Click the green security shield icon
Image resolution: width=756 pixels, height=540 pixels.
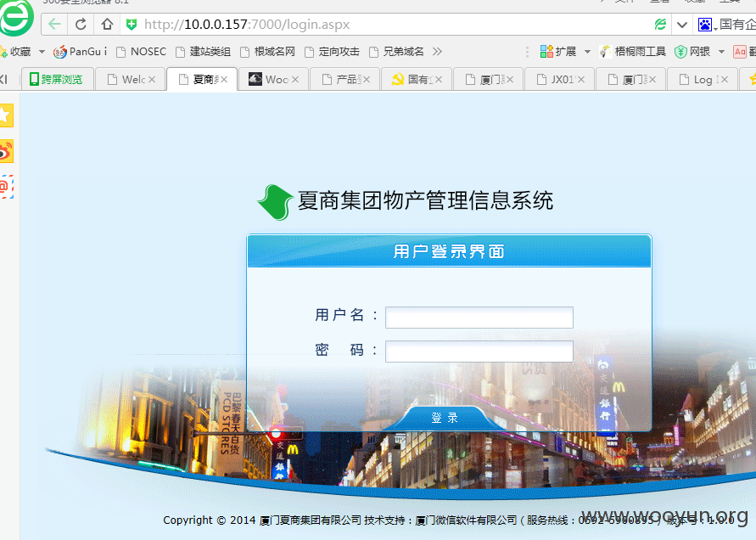(x=132, y=24)
